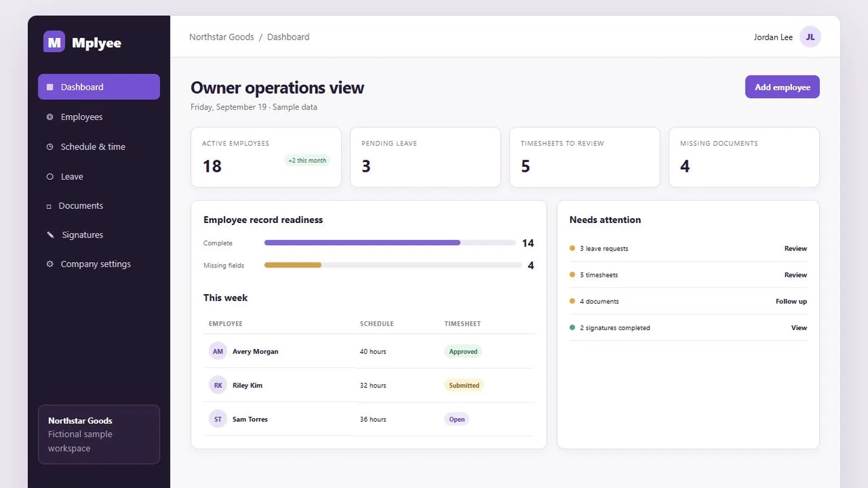The image size is (868, 488).
Task: Click the ST avatar for Sam Torres
Action: 218,419
